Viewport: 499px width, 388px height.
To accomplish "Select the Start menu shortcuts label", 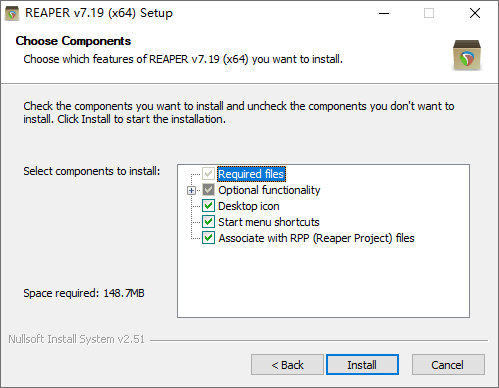I will tap(269, 222).
